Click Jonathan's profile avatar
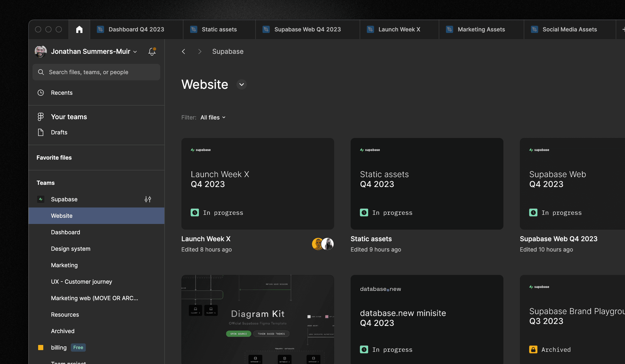This screenshot has height=364, width=625. [41, 51]
